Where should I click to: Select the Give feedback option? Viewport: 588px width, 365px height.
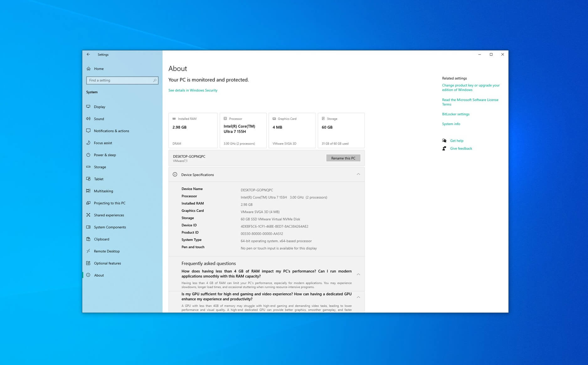(x=461, y=148)
